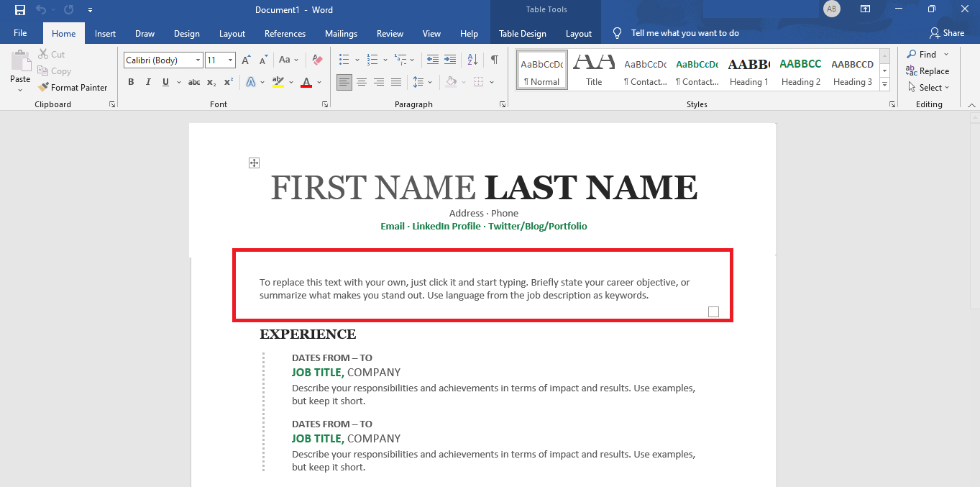Open the Ribbon Display Options
Image resolution: width=980 pixels, height=487 pixels.
(865, 9)
